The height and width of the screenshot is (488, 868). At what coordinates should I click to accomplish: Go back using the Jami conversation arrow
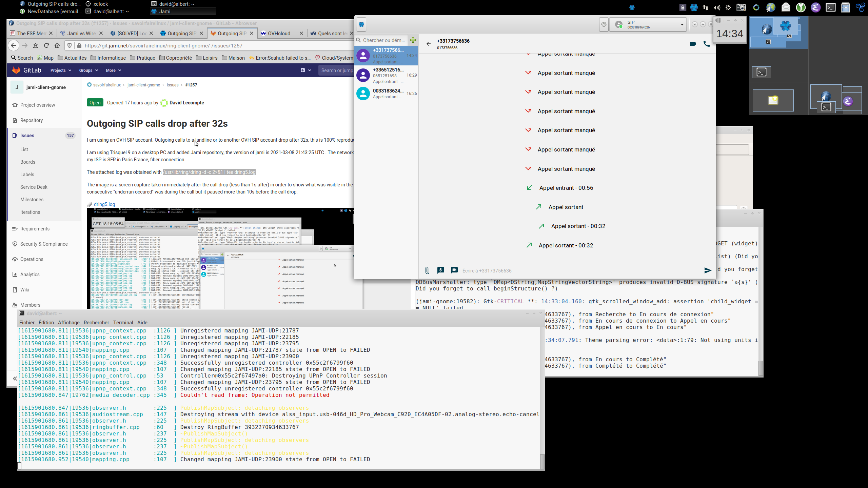[x=429, y=44]
